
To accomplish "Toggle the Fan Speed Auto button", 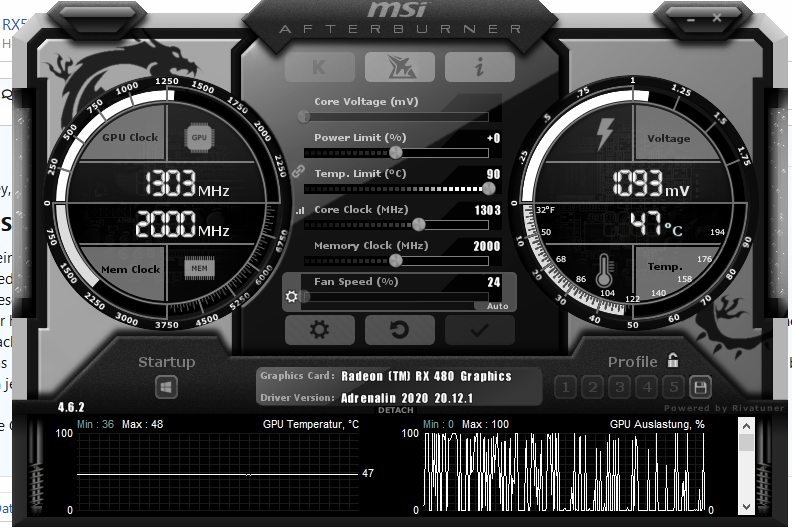I will click(x=497, y=306).
